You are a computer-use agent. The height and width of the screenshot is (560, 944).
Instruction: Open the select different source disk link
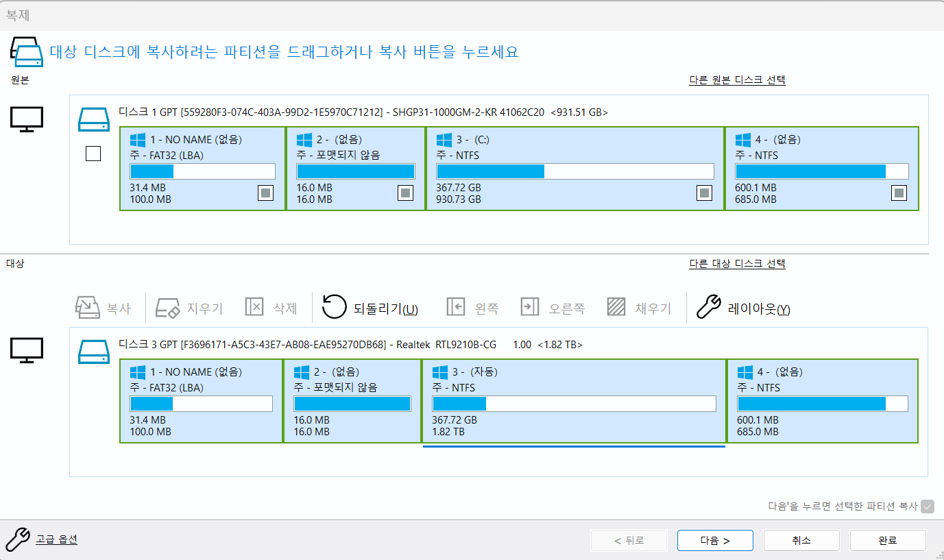737,80
